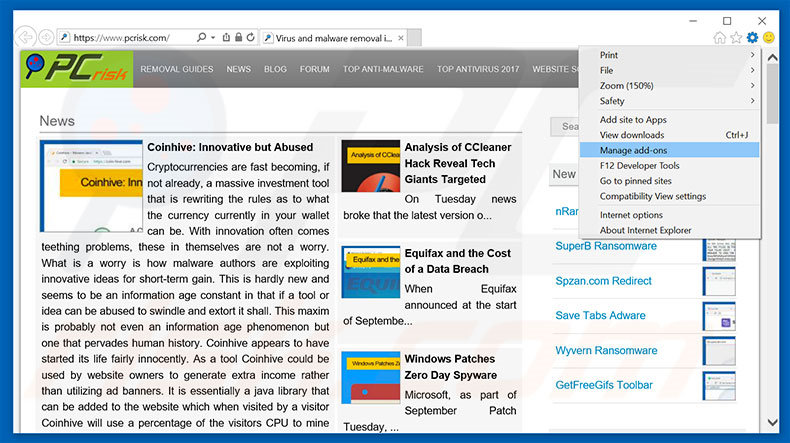Click the security lock icon in address bar
The height and width of the screenshot is (443, 790).
[x=238, y=37]
